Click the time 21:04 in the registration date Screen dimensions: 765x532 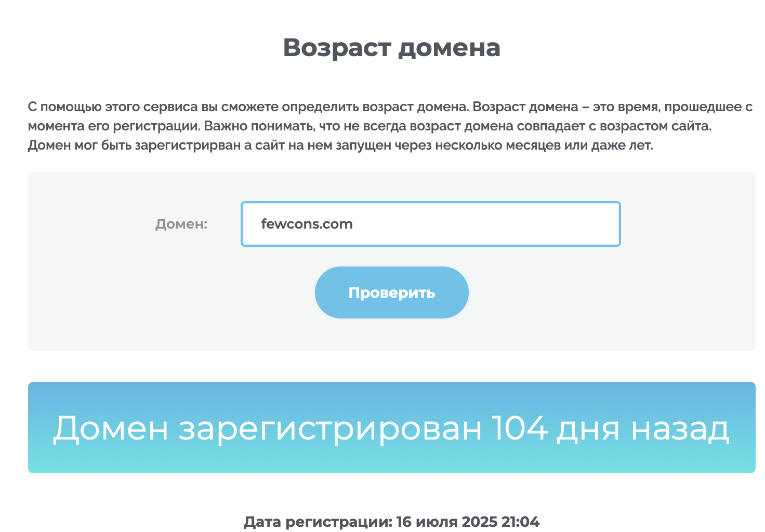pyautogui.click(x=520, y=522)
